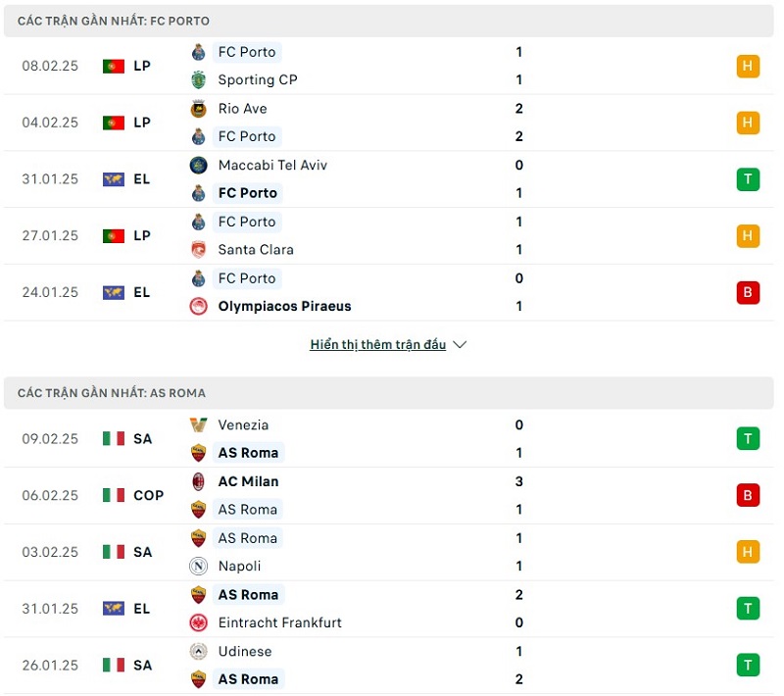The width and height of the screenshot is (784, 696).
Task: Click the orange H badge for Napoli match
Action: point(748,552)
